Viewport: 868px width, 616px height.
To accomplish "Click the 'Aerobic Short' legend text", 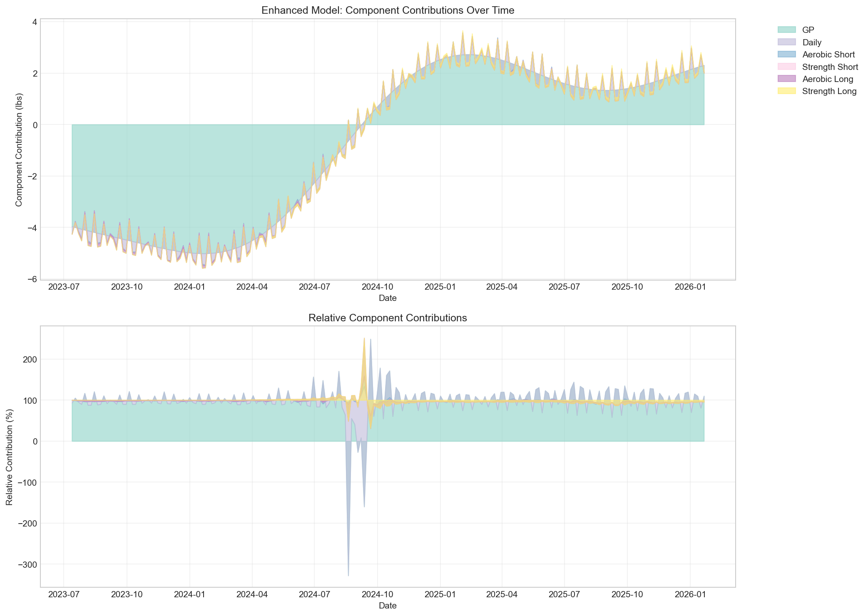I will [828, 55].
